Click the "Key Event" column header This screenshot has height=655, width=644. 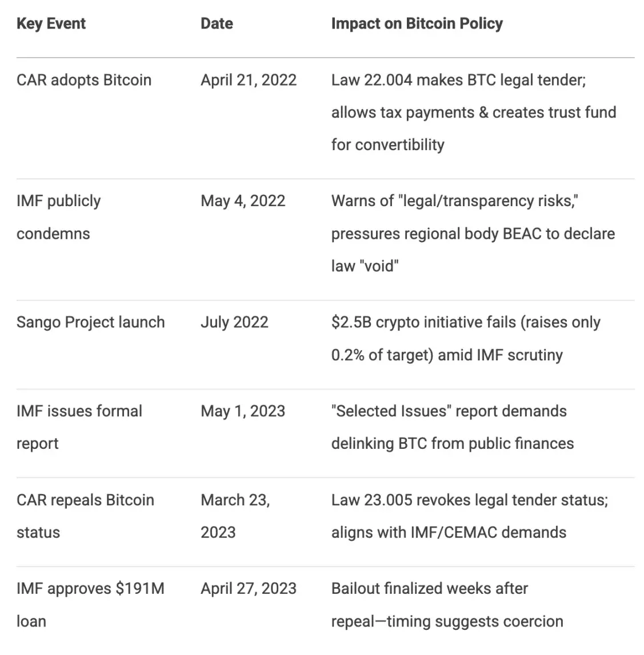51,24
